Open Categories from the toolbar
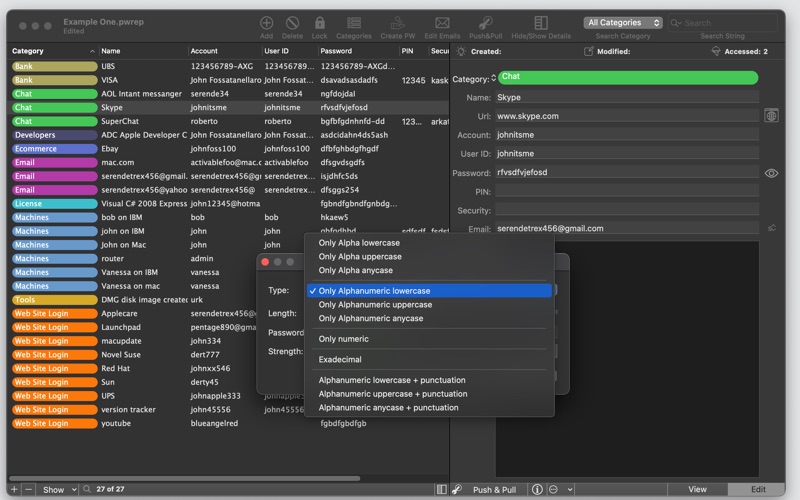The image size is (800, 500). (x=353, y=23)
